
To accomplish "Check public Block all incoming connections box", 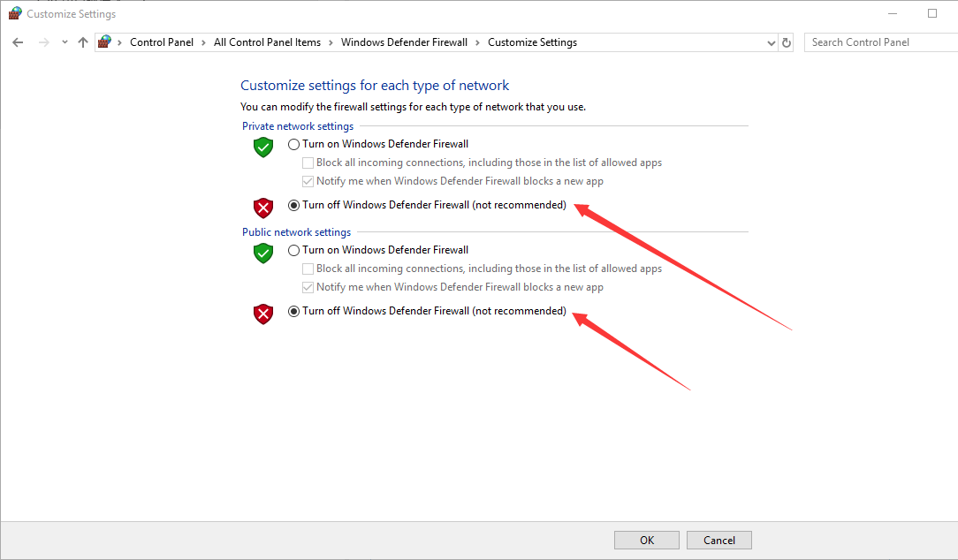I will [x=308, y=269].
